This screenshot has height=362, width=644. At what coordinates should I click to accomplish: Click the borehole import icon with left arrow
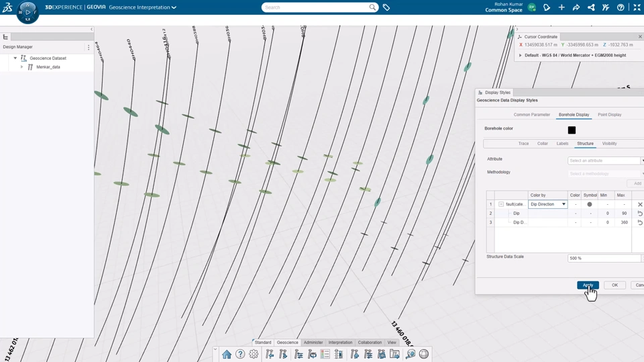[x=270, y=354]
